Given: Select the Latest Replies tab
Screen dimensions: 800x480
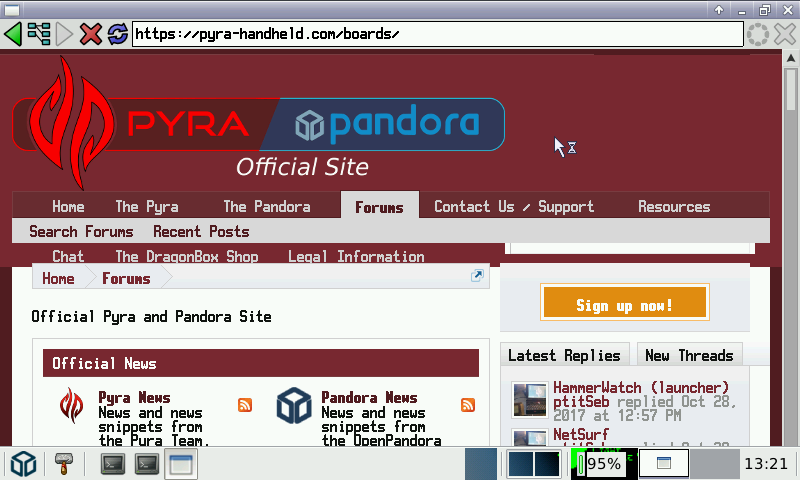Looking at the screenshot, I should coord(564,355).
